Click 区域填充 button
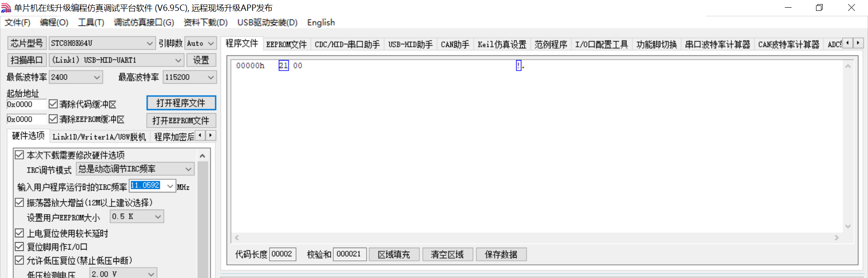The width and height of the screenshot is (868, 278). 394,254
